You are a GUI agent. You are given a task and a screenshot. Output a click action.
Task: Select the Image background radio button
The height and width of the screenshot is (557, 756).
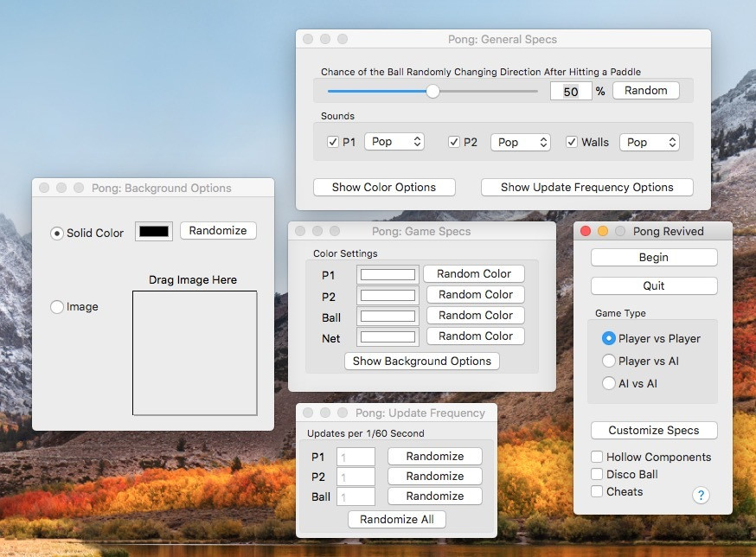(57, 307)
